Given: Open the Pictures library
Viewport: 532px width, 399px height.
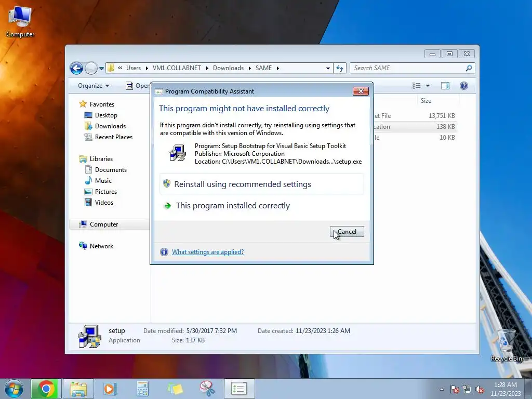Looking at the screenshot, I should (x=106, y=192).
